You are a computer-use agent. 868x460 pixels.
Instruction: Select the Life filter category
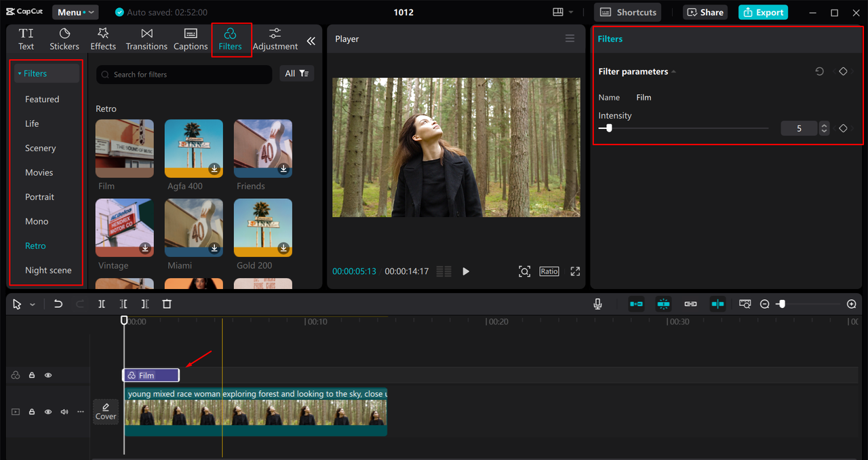(x=32, y=123)
